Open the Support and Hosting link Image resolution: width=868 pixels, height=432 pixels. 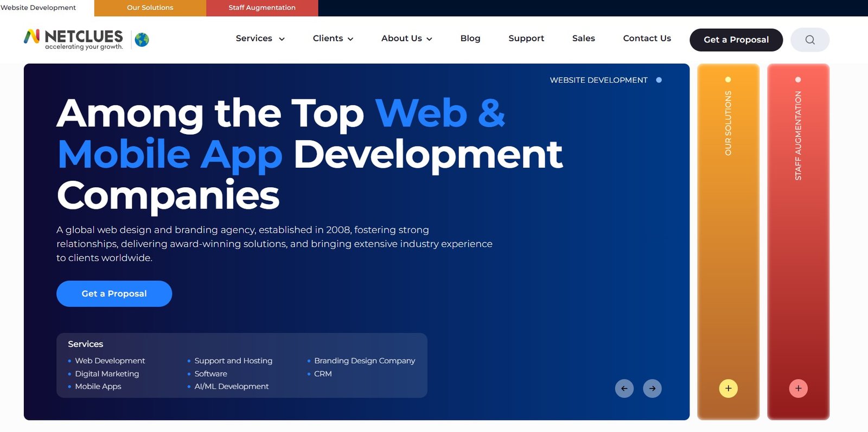[233, 360]
